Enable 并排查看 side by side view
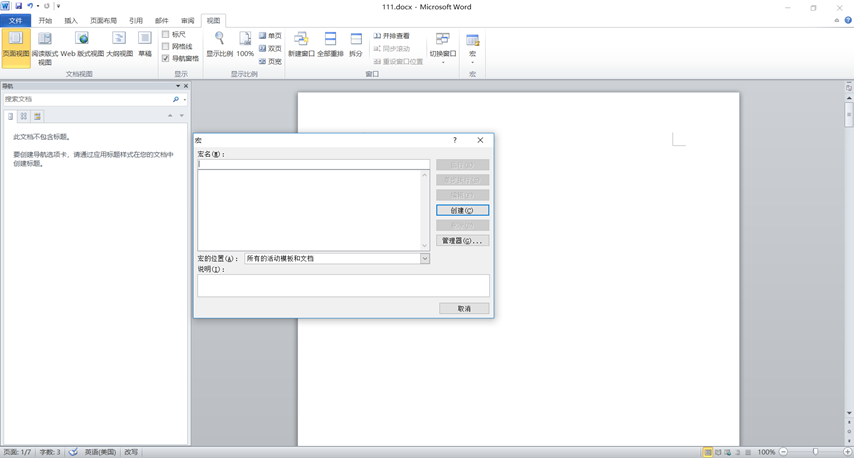The height and width of the screenshot is (458, 854). tap(391, 35)
